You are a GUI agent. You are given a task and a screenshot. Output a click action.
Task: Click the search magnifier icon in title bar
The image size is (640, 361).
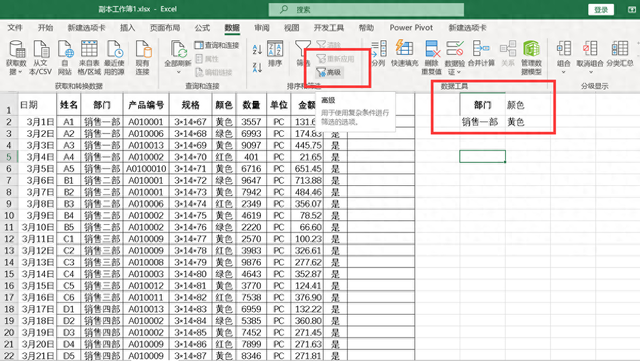coord(284,9)
